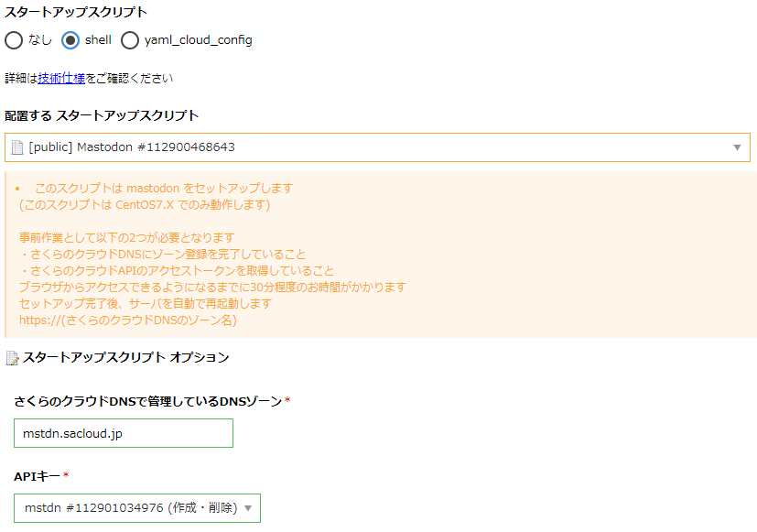Click the document icon beside [public] Mastodon
Viewport: 757px width, 532px height.
point(17,147)
